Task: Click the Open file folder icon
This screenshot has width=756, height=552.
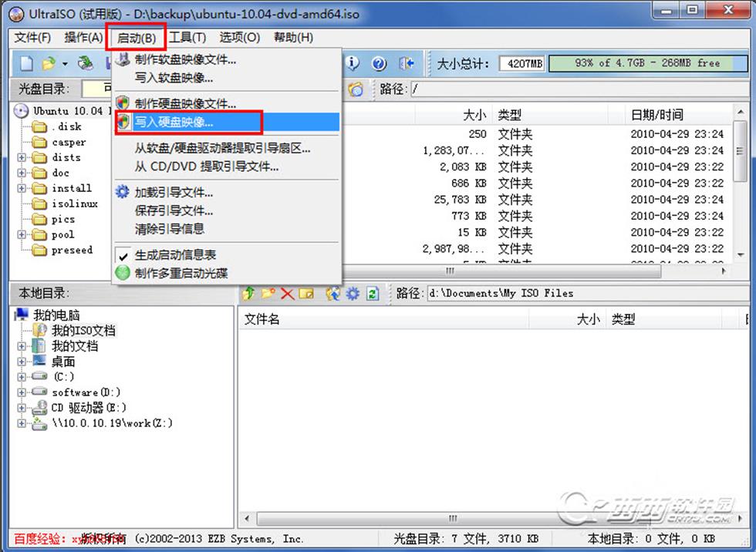Action: pos(49,63)
